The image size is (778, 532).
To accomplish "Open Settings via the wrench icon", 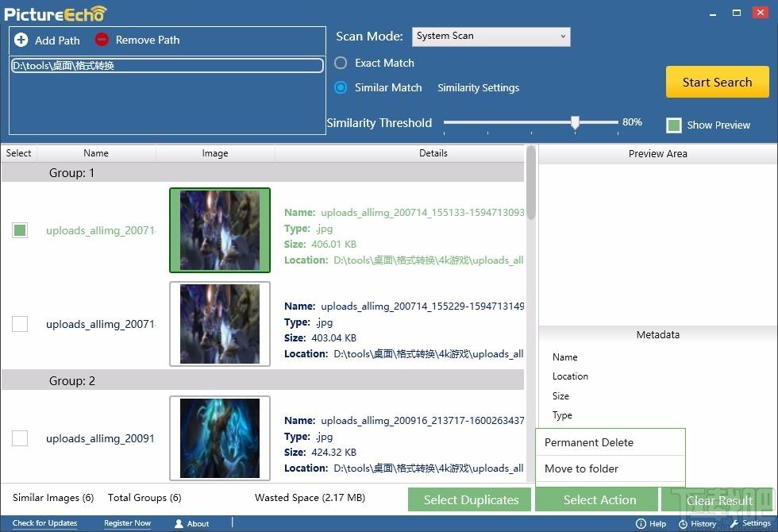I will coord(734,523).
